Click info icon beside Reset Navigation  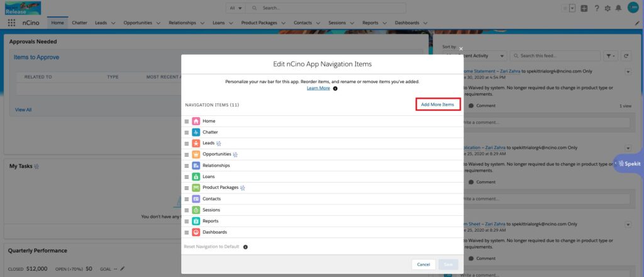click(245, 247)
